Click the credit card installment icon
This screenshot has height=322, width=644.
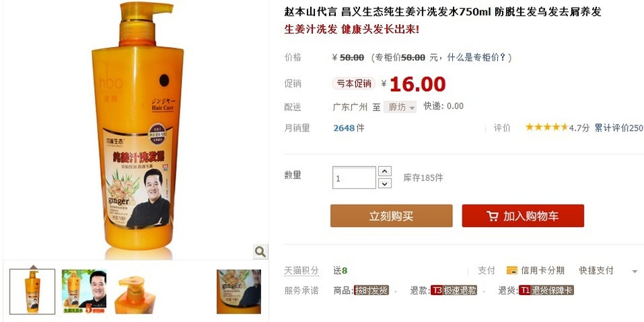(x=512, y=270)
